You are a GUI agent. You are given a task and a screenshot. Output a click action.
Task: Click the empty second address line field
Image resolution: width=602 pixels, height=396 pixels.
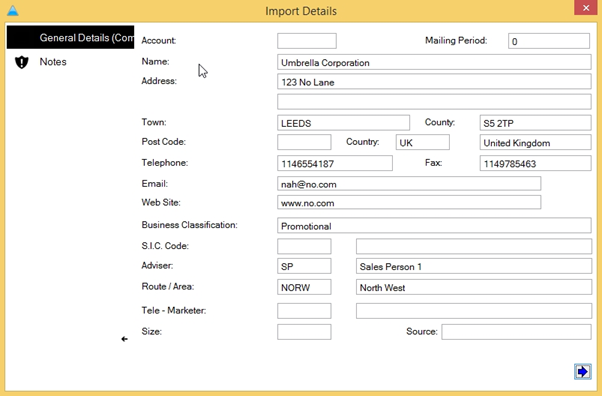pyautogui.click(x=434, y=102)
